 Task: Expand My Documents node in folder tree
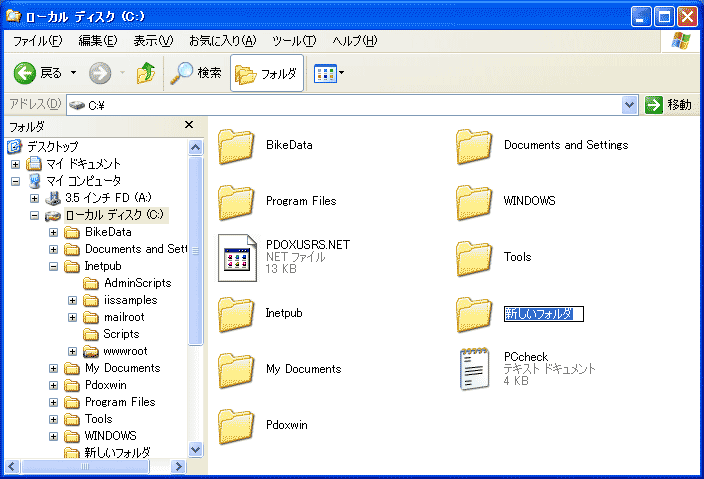click(x=53, y=369)
